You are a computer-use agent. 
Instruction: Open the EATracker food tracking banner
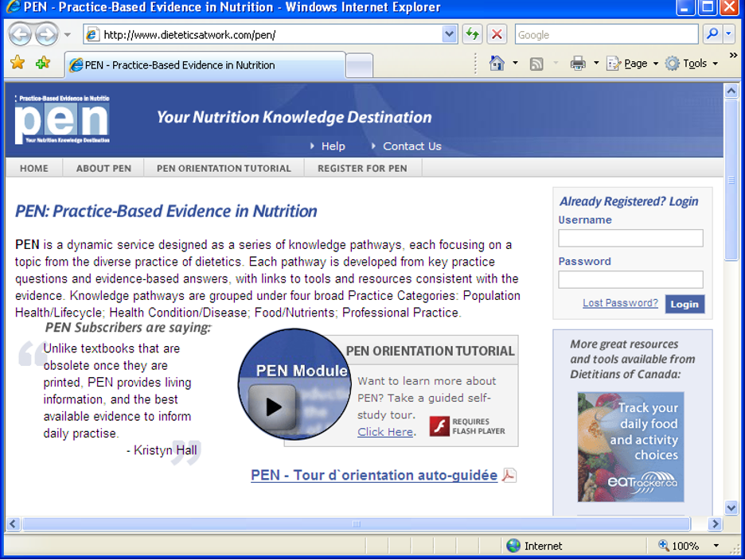point(630,446)
